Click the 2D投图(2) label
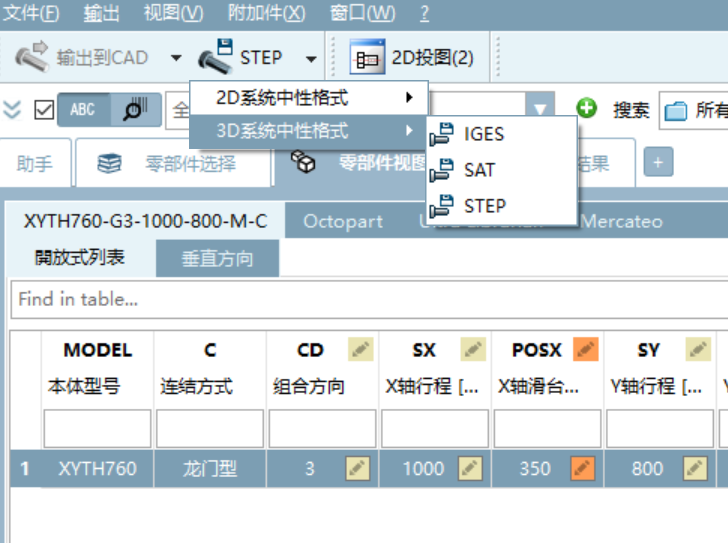Screen dimensions: 728x543 (x=432, y=58)
